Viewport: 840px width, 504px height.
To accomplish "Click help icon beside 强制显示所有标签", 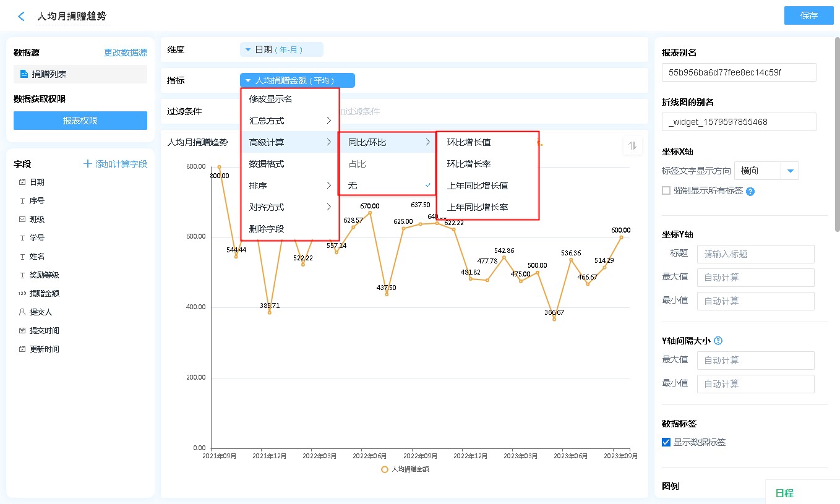I will [x=750, y=191].
